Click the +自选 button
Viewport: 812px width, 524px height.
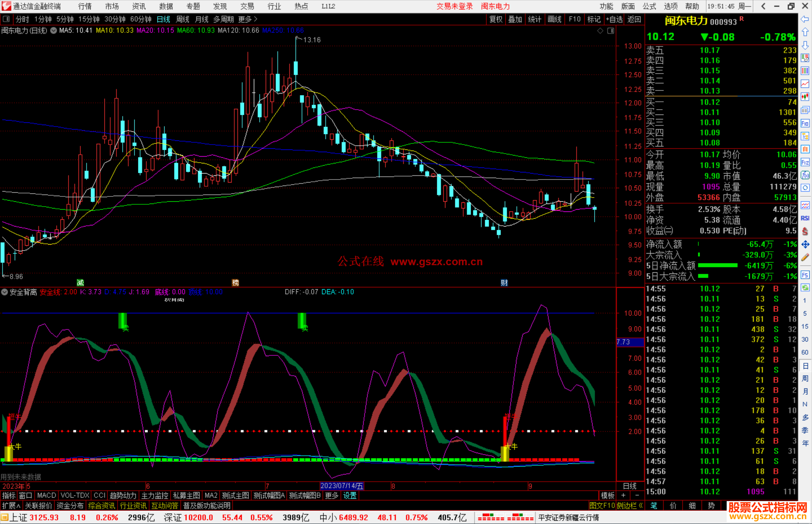pyautogui.click(x=614, y=19)
